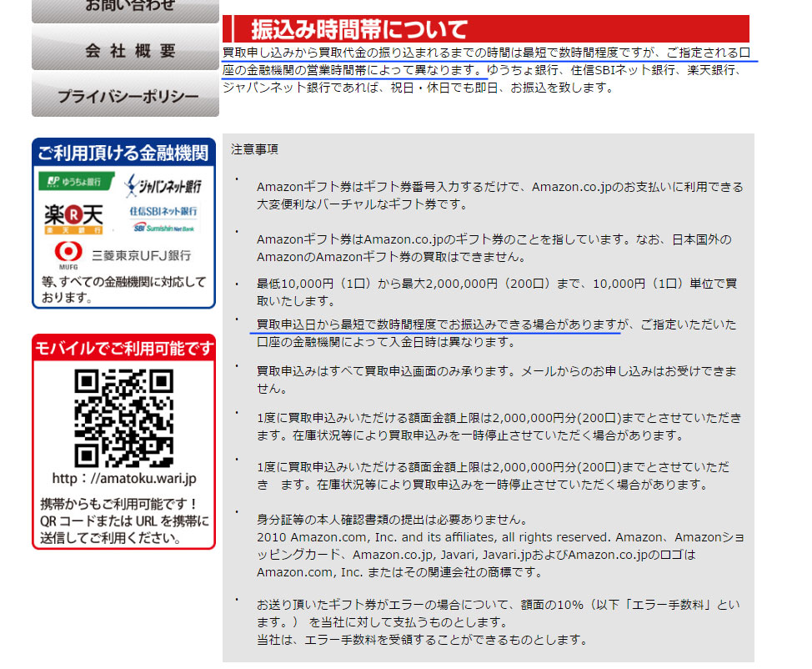Click note 日本国外のAmazonギフト券の買取はできません
The image size is (812, 669).
tap(494, 249)
